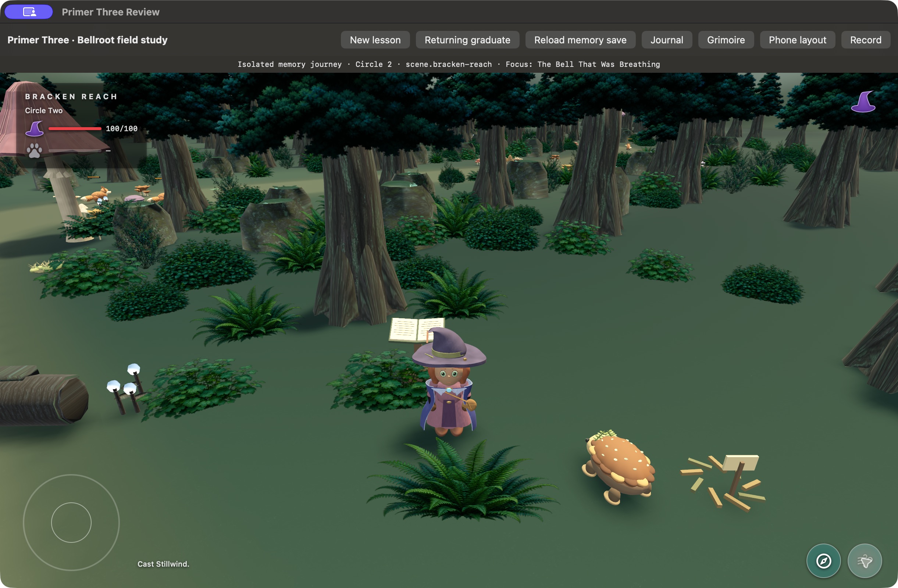Click the witch hat health icon

pyautogui.click(x=34, y=129)
